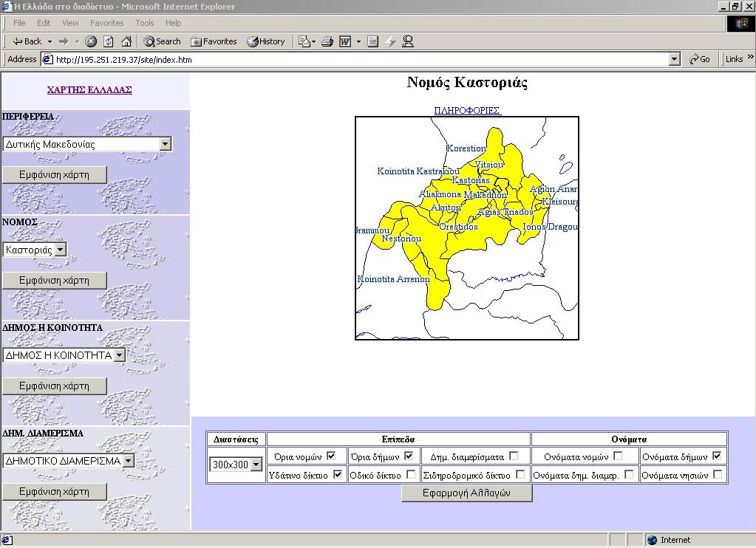Stop page loading with Stop icon
Image resolution: width=756 pixels, height=548 pixels.
[x=91, y=41]
